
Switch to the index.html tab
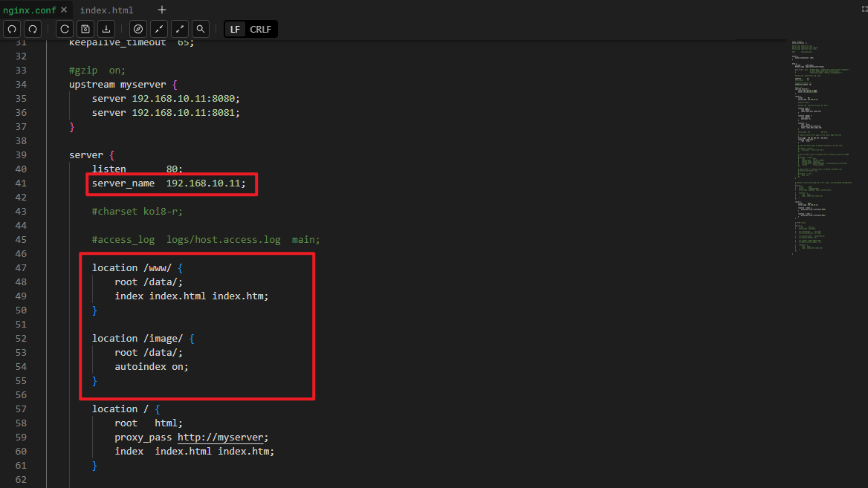(106, 10)
